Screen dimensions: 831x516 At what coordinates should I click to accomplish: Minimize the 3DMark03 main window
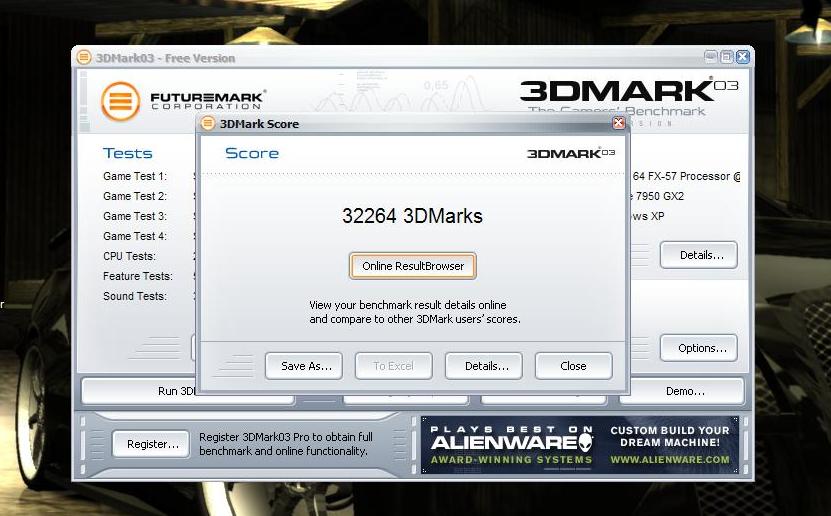711,57
